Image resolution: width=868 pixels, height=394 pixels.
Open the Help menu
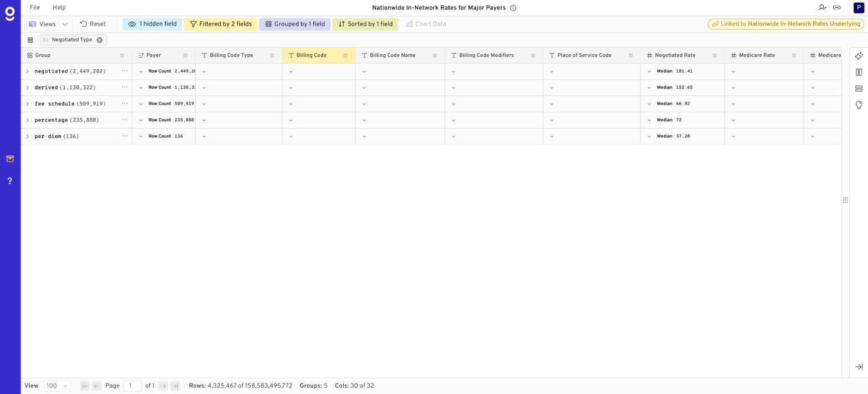click(x=59, y=8)
